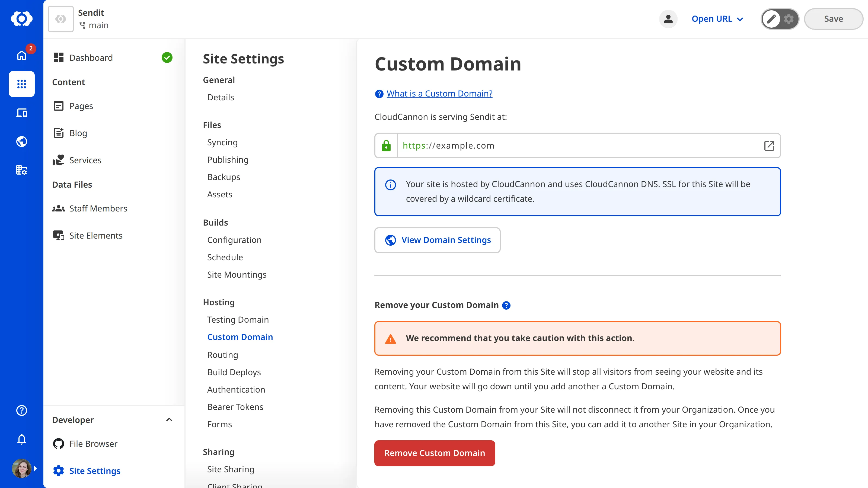Select Assets settings
Image resolution: width=868 pixels, height=488 pixels.
(220, 194)
